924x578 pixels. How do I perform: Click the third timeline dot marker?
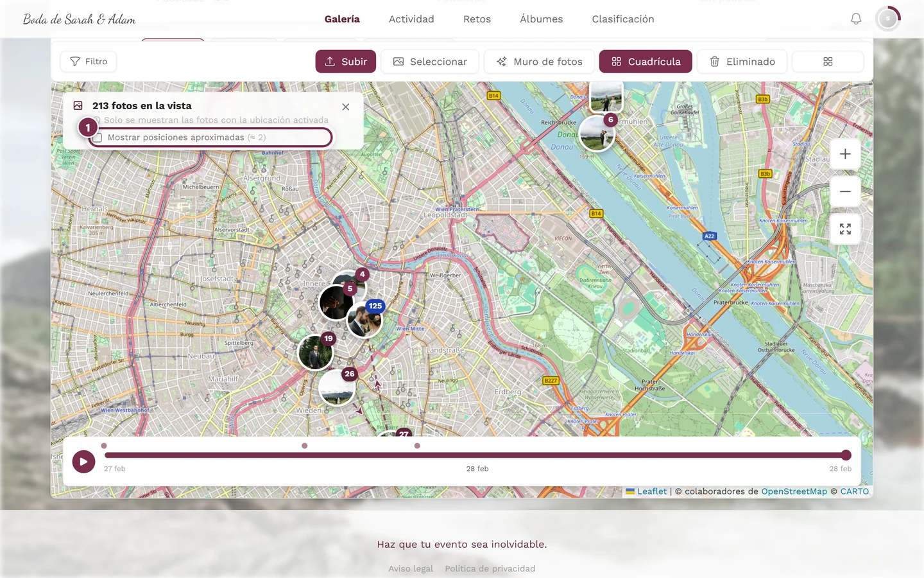click(x=417, y=446)
